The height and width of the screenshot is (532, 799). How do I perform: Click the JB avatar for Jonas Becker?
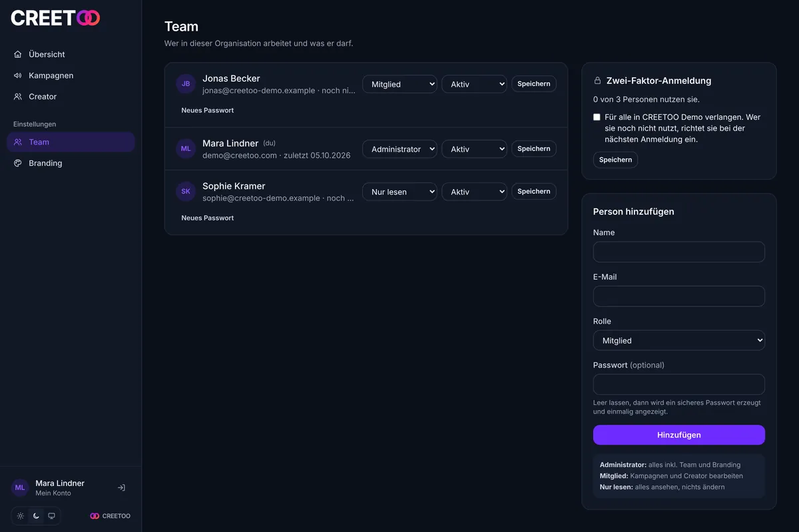(186, 84)
